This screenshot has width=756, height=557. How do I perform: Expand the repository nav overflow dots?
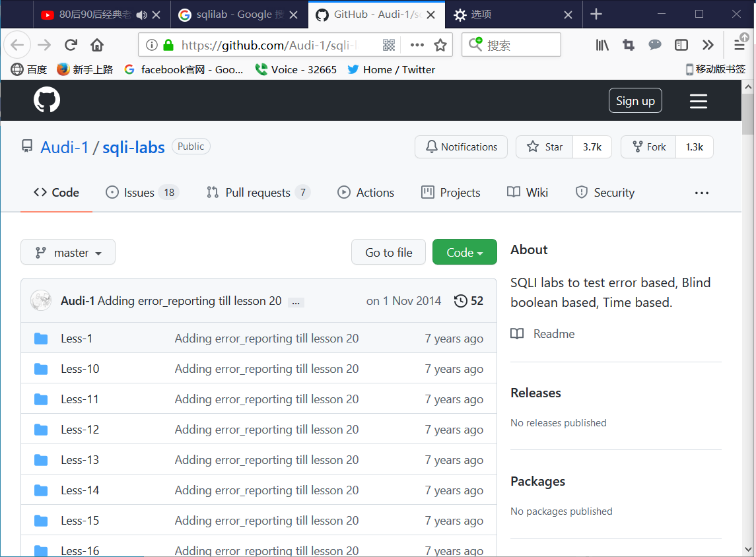(701, 193)
